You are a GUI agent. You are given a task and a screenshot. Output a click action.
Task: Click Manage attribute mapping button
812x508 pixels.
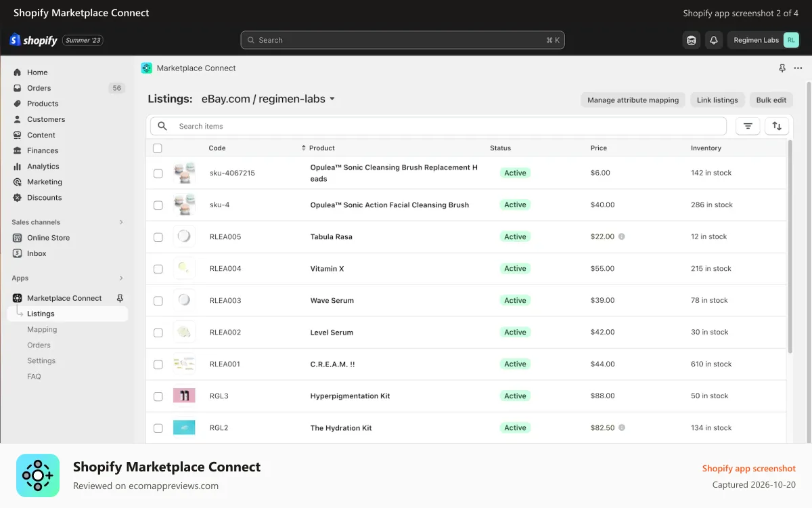point(633,100)
